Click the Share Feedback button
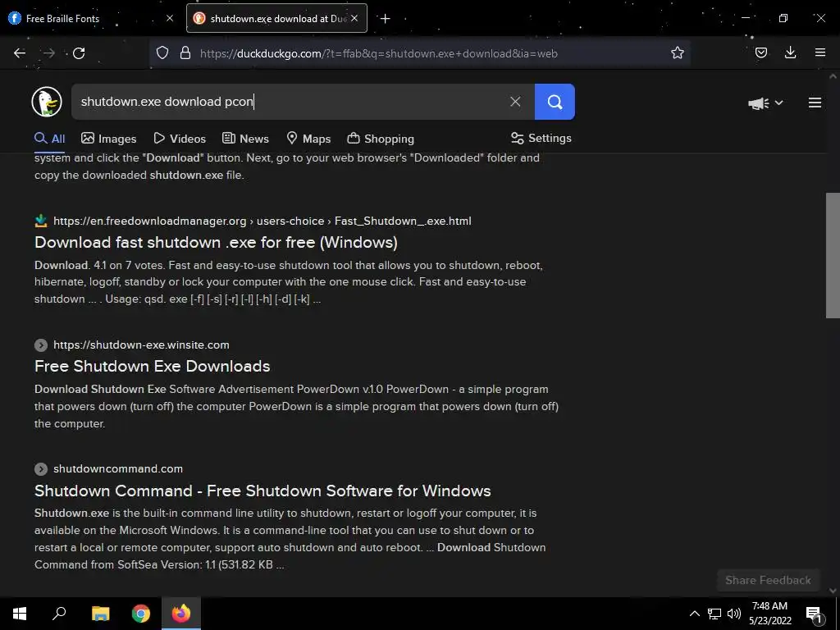This screenshot has height=630, width=840. click(768, 580)
